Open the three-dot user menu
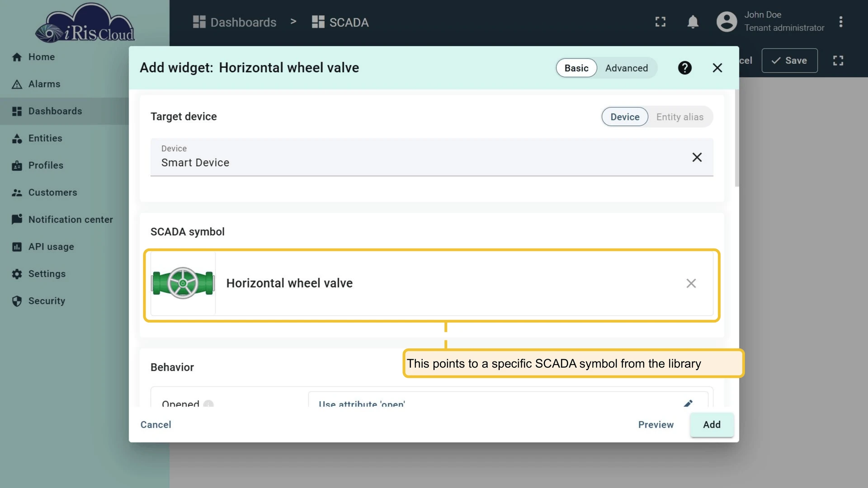The image size is (868, 488). [840, 22]
